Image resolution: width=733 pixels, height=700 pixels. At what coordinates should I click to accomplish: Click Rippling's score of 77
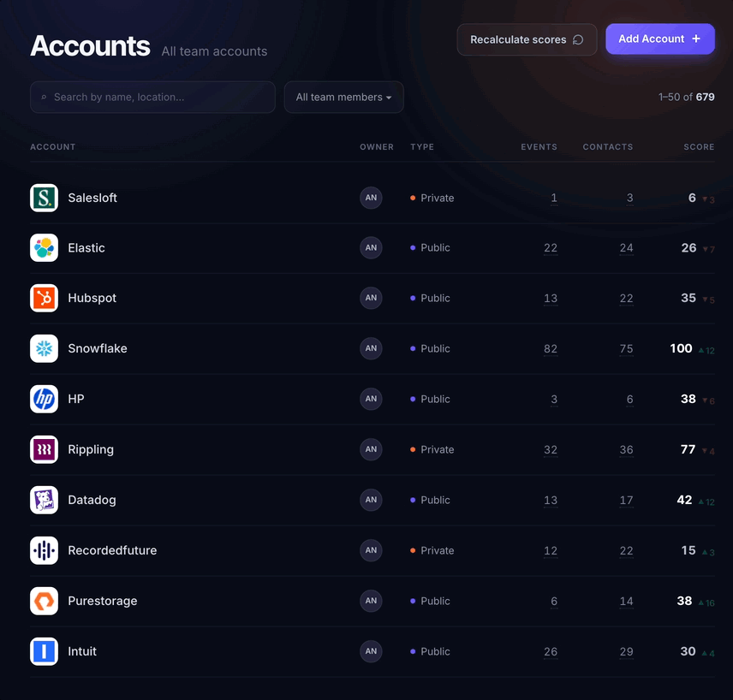tap(688, 449)
